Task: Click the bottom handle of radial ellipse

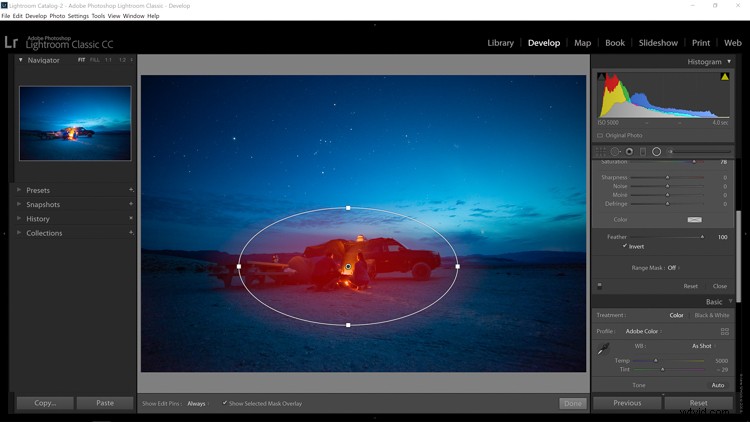Action: tap(348, 325)
